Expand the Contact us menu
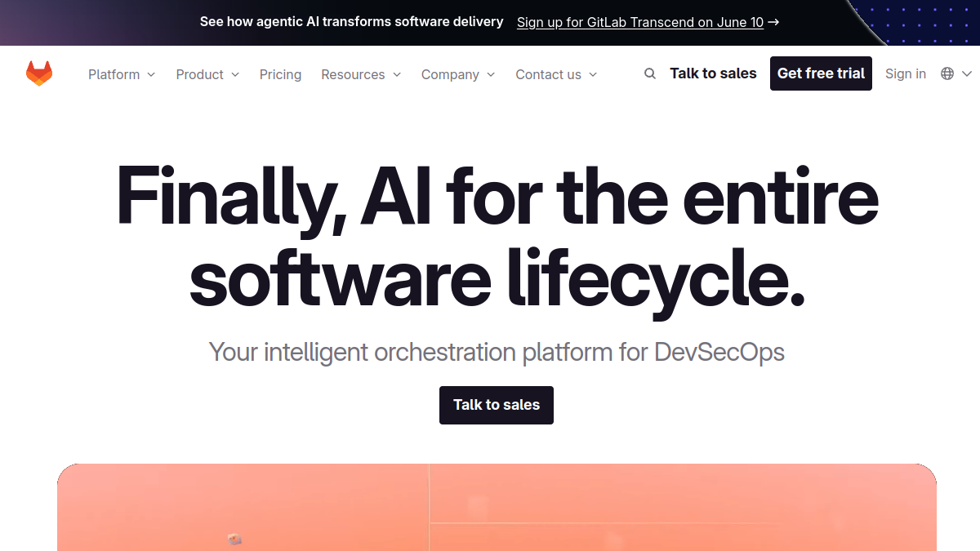980x551 pixels. click(x=556, y=74)
